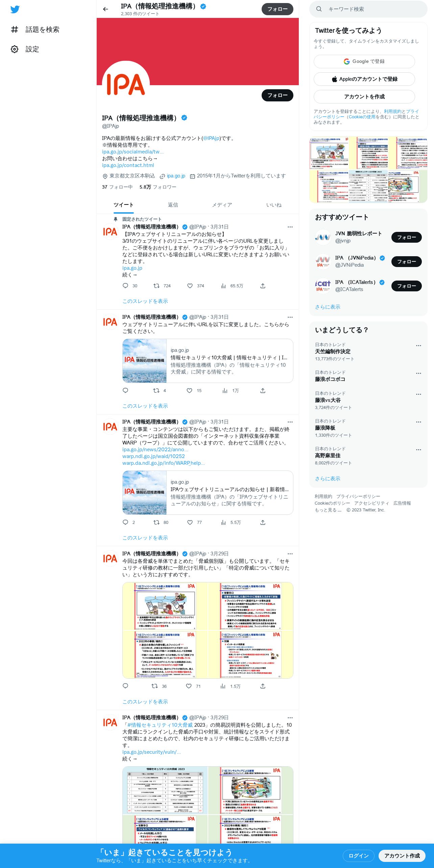Like the tweet with 15 likes
Viewport: 434px width, 868px height.
[x=194, y=391]
